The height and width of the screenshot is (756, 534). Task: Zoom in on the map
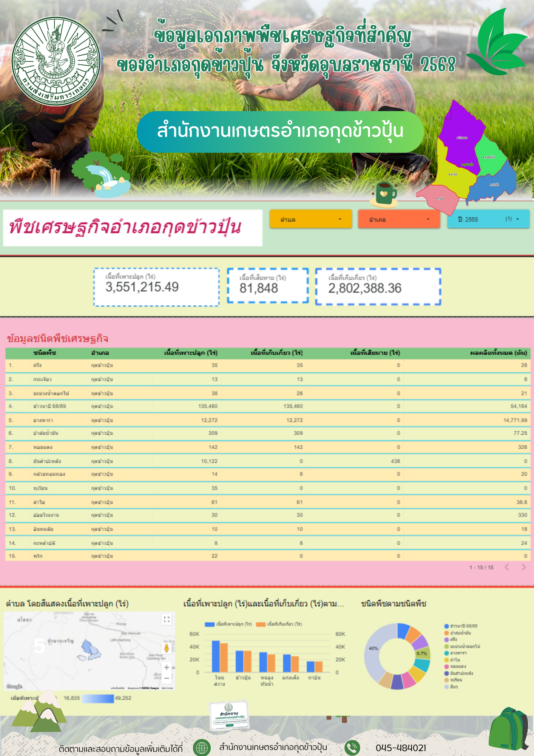[x=167, y=668]
